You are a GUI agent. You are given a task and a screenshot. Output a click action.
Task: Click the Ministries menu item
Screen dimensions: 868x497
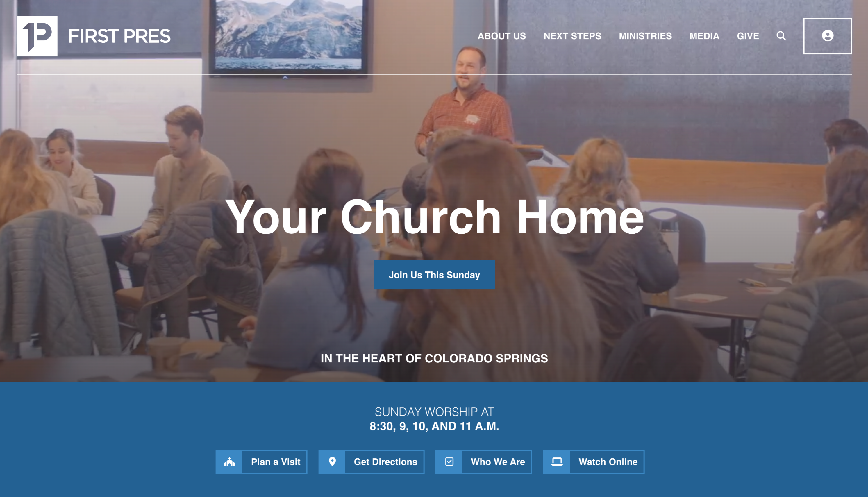click(646, 36)
